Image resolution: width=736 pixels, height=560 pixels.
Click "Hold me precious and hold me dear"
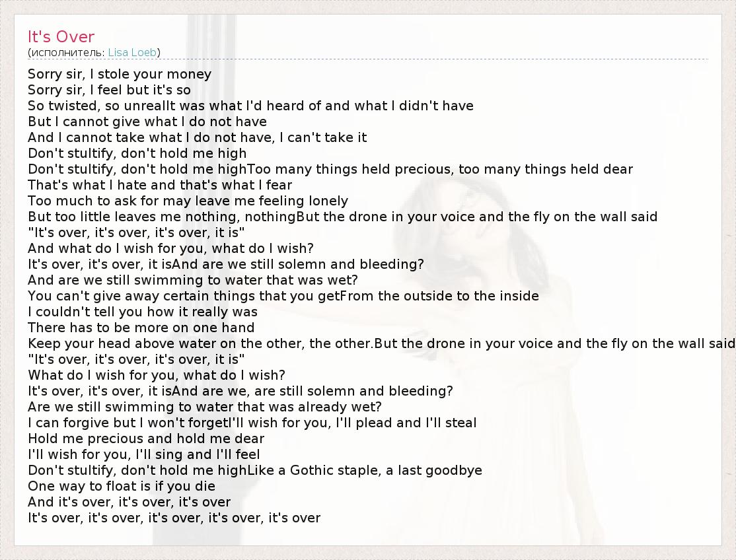pyautogui.click(x=146, y=438)
